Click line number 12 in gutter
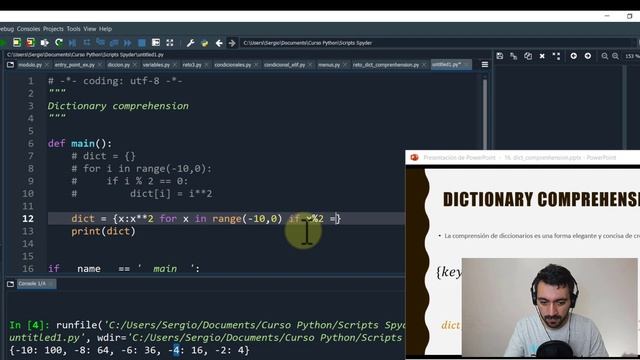This screenshot has width=640, height=360. (28, 219)
